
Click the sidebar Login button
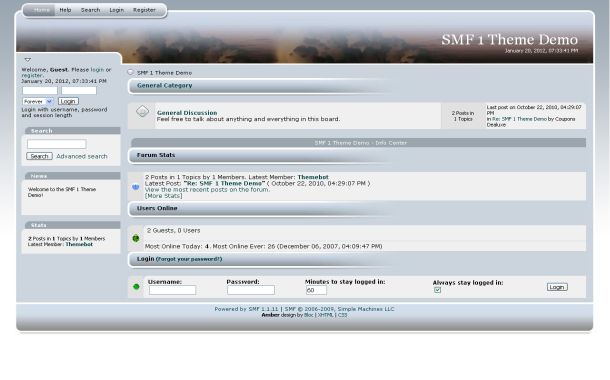(68, 101)
